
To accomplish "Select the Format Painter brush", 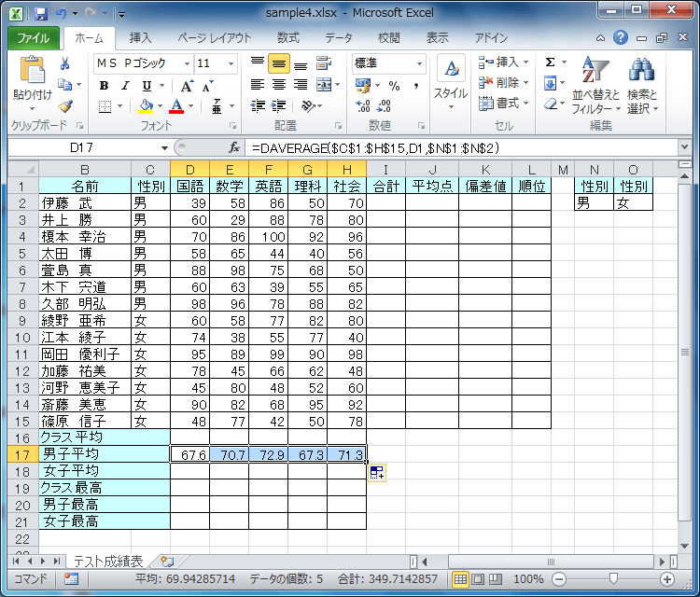I will [65, 105].
